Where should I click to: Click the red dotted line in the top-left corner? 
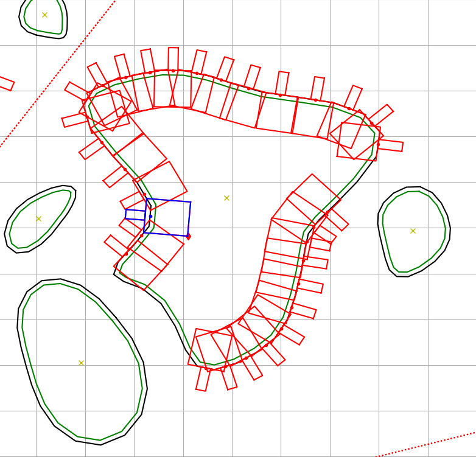pyautogui.click(x=58, y=74)
